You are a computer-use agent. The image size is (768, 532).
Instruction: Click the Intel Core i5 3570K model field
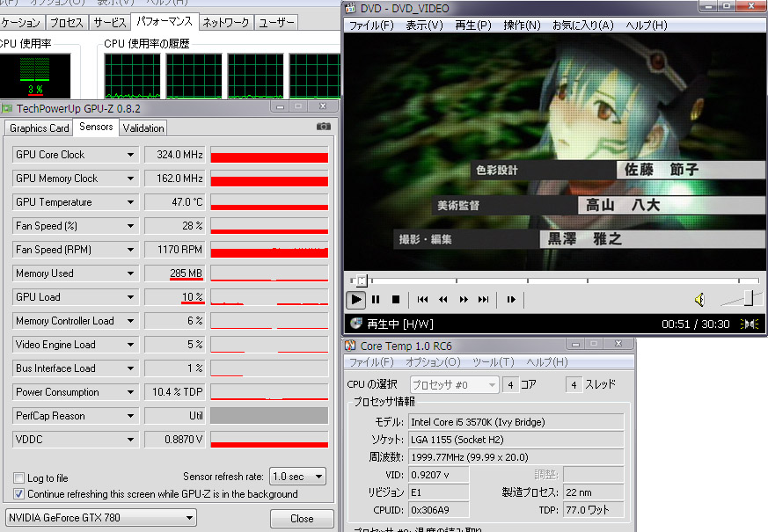click(x=516, y=422)
